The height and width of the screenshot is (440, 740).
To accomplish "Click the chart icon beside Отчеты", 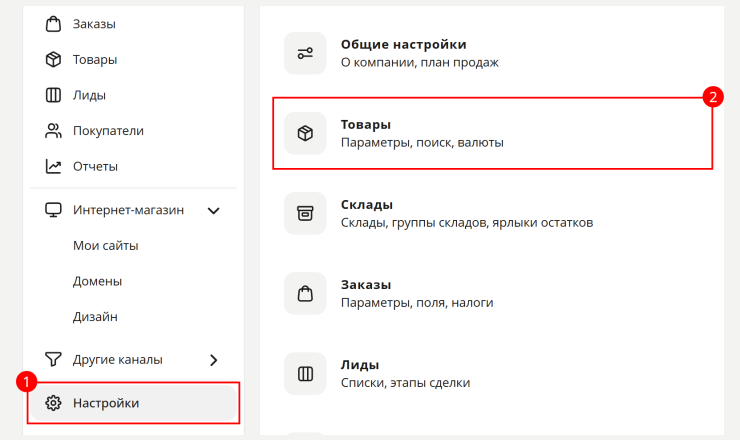I will click(53, 166).
